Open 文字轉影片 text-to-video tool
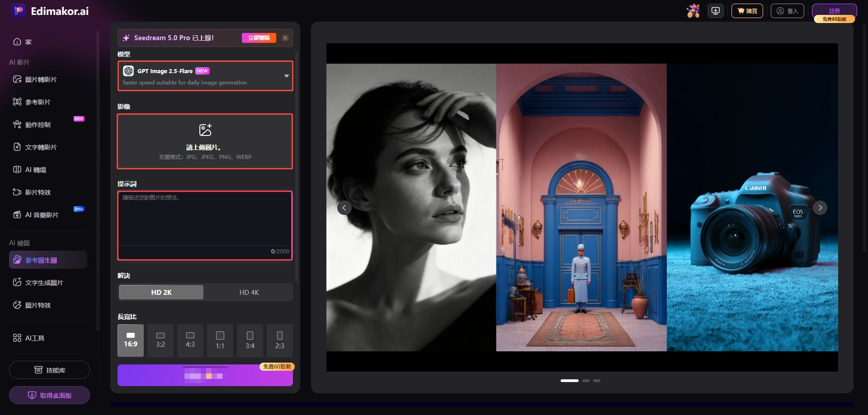This screenshot has width=868, height=415. pos(35,147)
